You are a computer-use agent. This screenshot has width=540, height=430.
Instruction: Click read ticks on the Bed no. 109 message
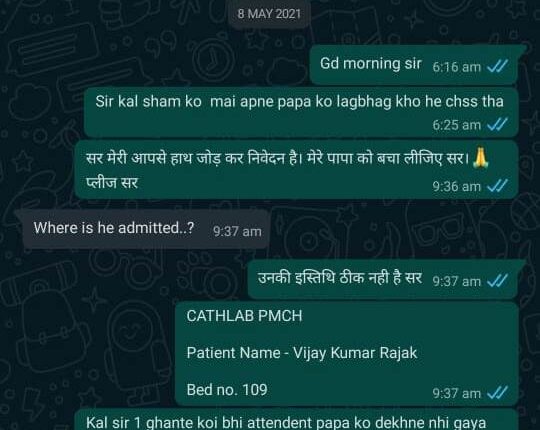coord(497,393)
